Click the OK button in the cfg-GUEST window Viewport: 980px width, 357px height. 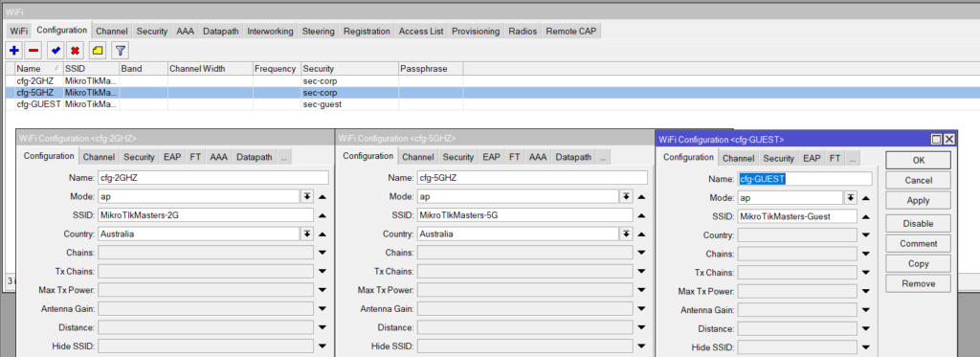coord(918,160)
